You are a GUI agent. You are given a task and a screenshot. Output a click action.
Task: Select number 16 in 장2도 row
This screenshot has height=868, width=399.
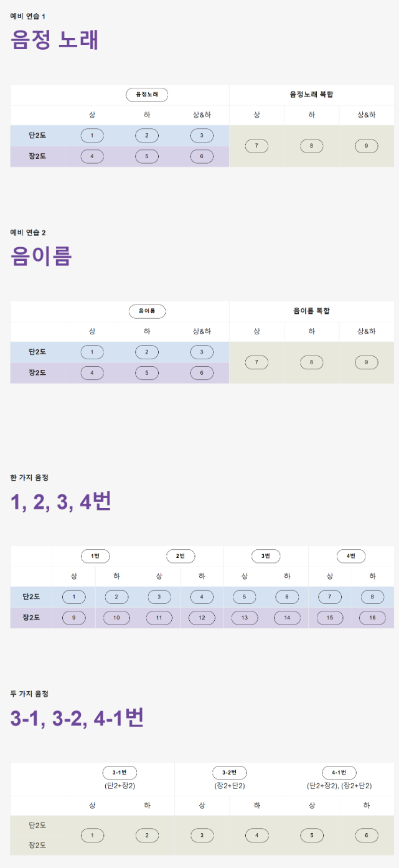click(372, 618)
